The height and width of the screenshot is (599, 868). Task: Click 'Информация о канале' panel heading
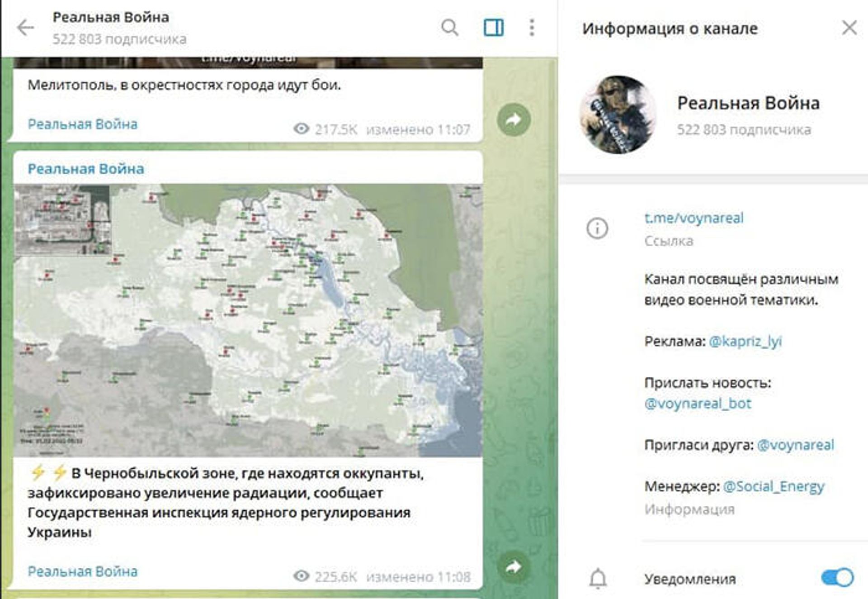pos(670,29)
